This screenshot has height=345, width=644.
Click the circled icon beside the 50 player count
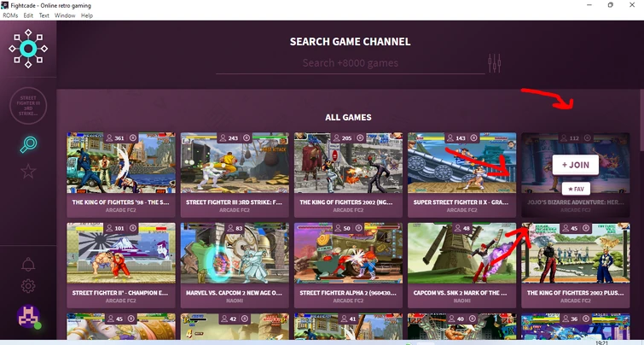click(358, 228)
